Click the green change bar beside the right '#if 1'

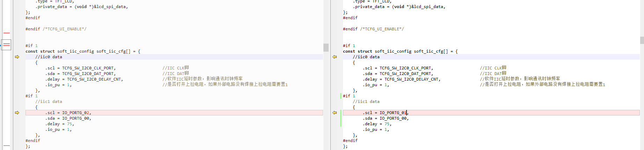pos(341,96)
